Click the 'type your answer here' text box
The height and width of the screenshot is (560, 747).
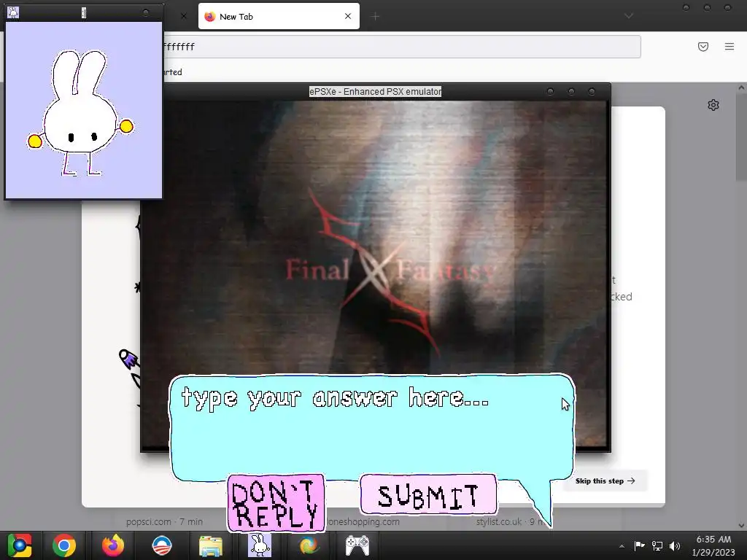(x=371, y=427)
